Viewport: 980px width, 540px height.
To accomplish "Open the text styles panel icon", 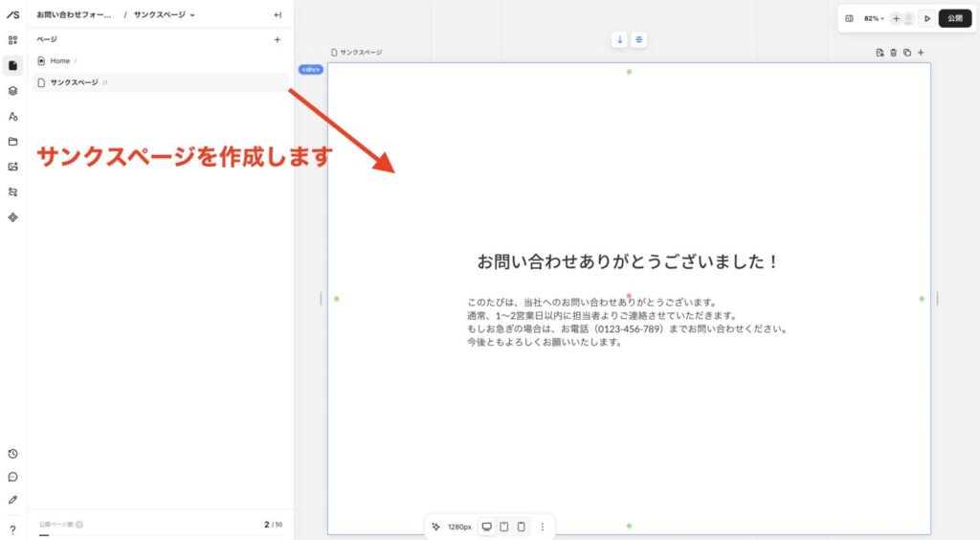I will tap(12, 116).
